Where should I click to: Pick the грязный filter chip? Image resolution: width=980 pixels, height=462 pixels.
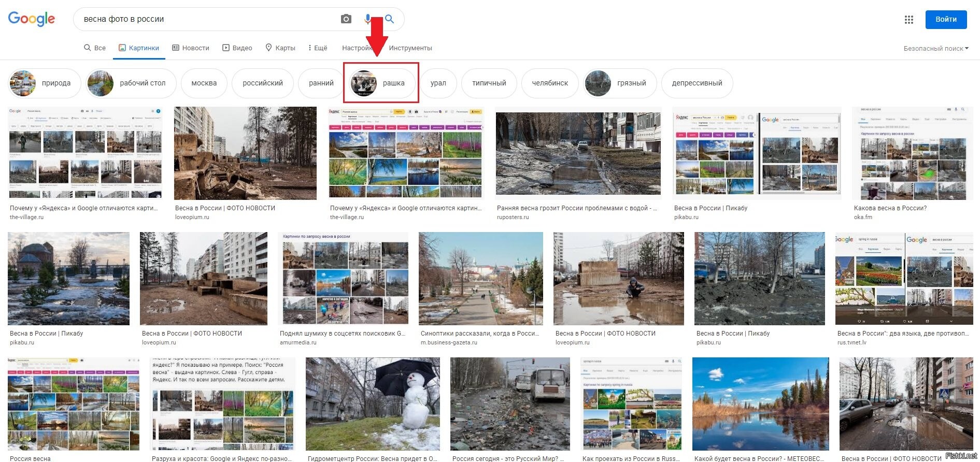tap(620, 83)
